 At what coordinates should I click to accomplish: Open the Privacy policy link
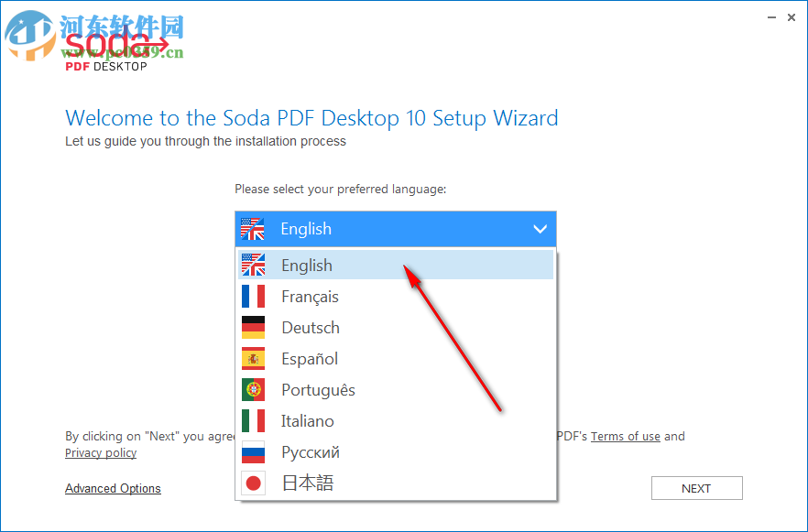tap(101, 453)
